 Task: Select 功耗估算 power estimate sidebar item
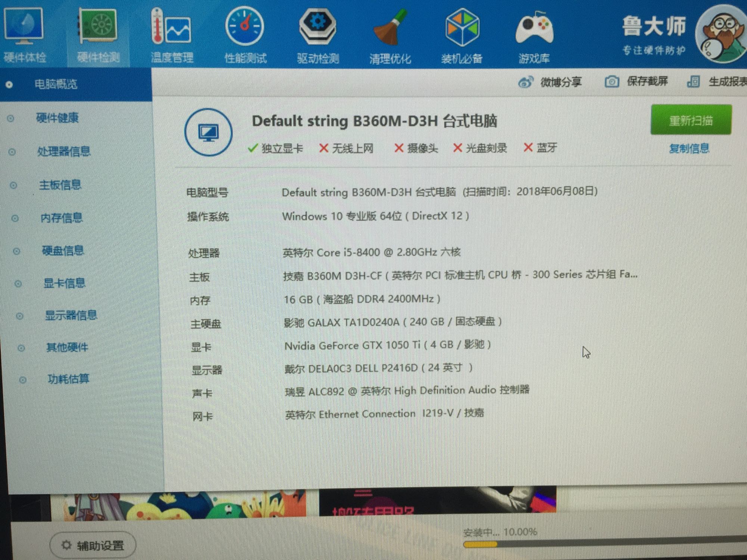[68, 379]
